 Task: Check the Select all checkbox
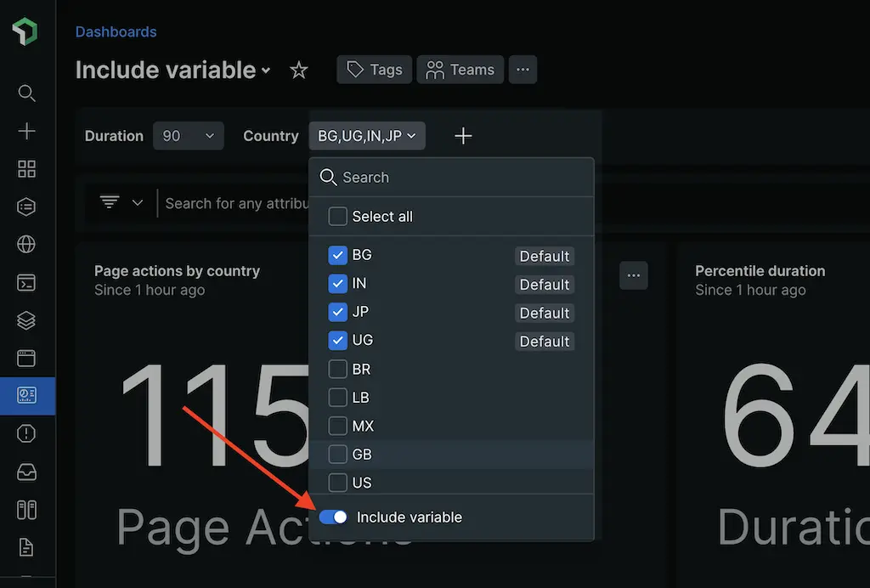click(x=336, y=217)
